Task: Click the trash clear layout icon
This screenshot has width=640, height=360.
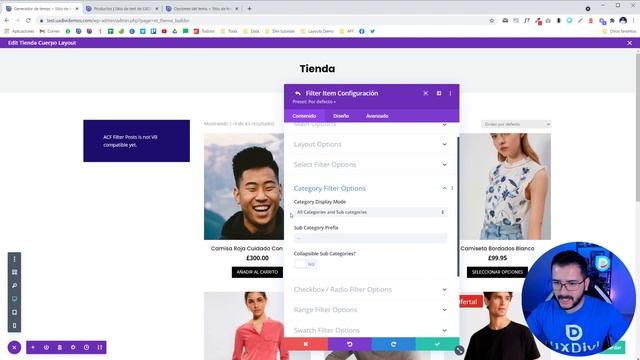Action: click(60, 347)
